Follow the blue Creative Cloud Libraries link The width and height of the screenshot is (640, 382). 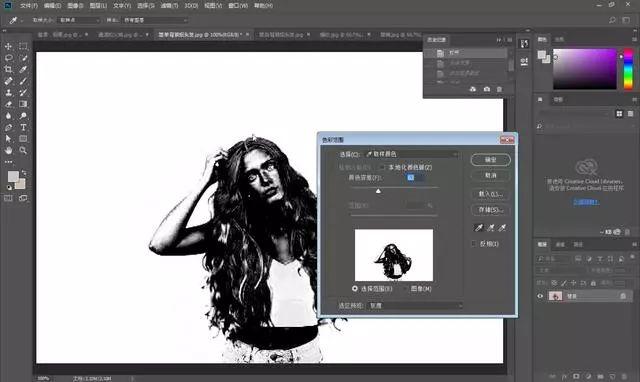point(586,202)
